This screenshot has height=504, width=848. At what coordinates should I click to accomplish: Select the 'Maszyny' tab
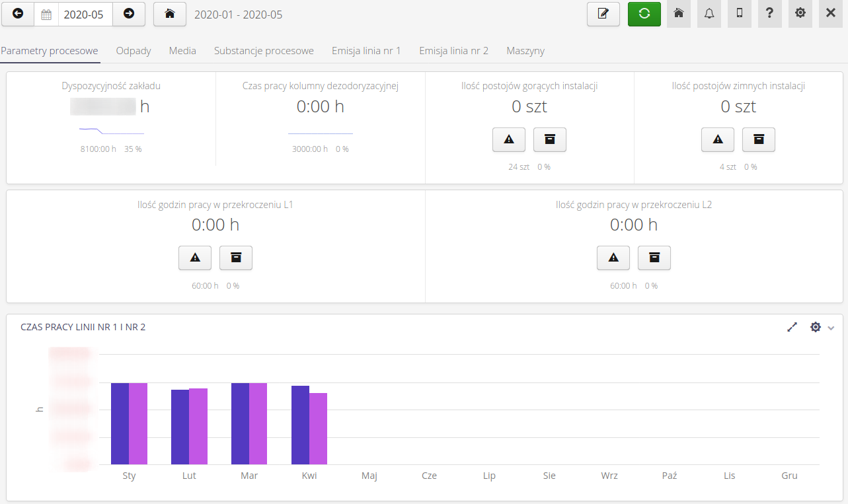click(x=525, y=50)
